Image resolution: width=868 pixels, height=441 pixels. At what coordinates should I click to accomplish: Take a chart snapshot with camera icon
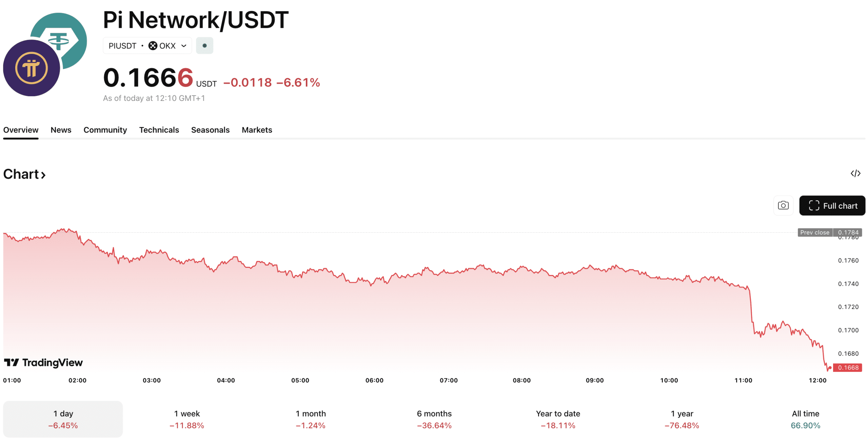click(x=783, y=206)
